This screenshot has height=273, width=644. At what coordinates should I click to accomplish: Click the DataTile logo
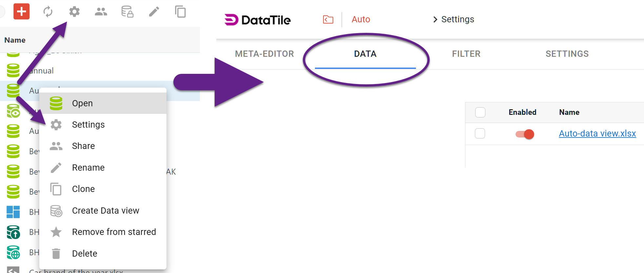(258, 20)
